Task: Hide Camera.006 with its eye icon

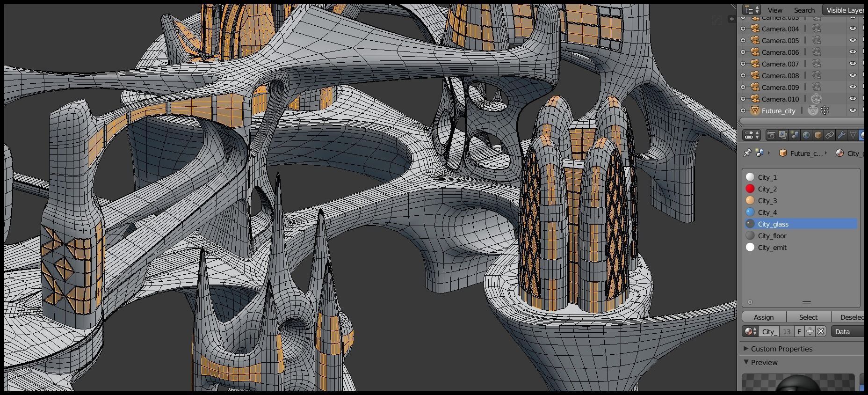Action: coord(853,52)
